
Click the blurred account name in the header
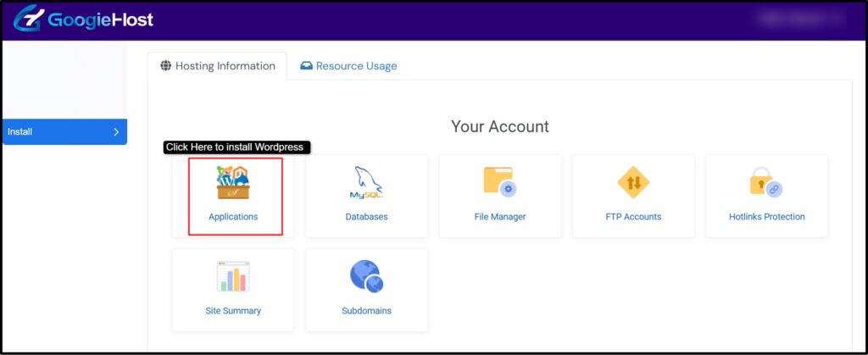pos(795,18)
